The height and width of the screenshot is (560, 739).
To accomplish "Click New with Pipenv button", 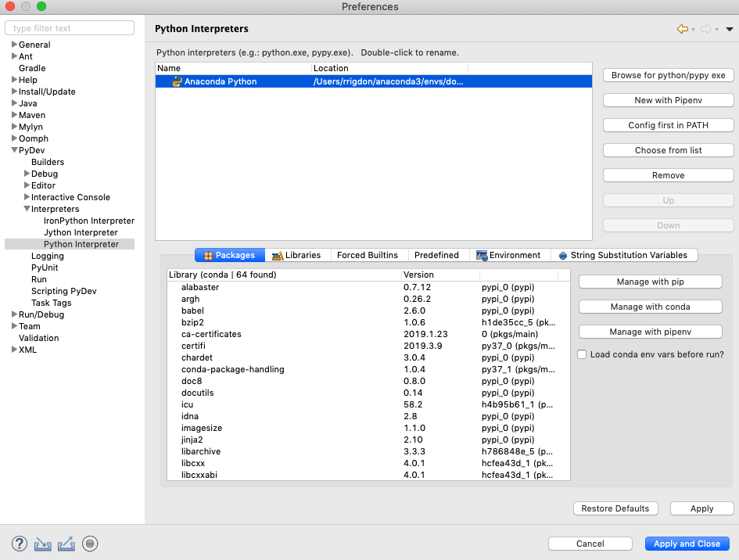I will tap(669, 100).
